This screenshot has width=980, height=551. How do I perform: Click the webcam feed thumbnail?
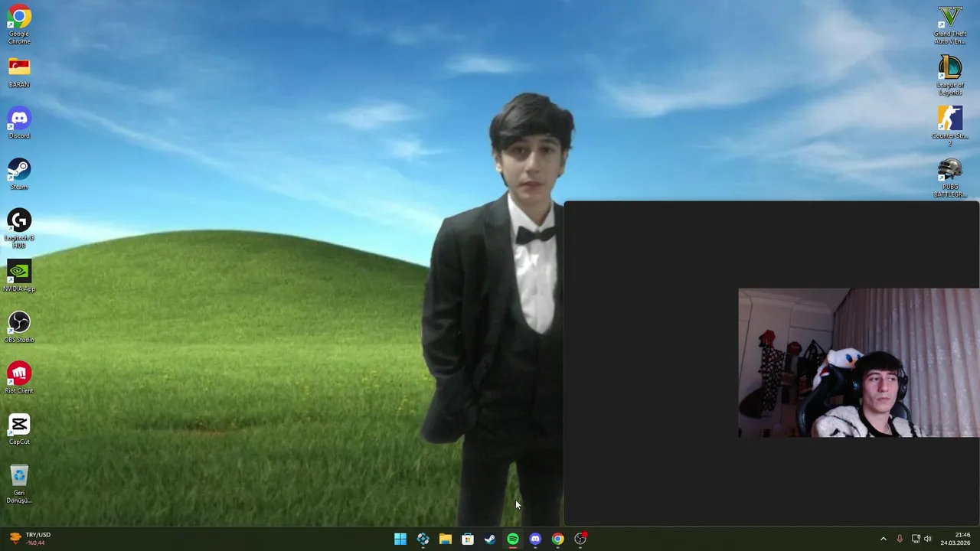(858, 363)
